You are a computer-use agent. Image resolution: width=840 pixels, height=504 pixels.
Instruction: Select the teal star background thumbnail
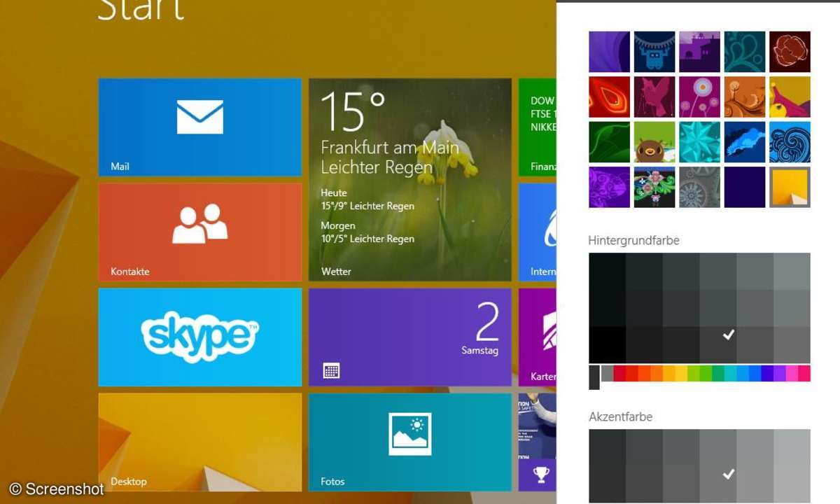point(699,142)
